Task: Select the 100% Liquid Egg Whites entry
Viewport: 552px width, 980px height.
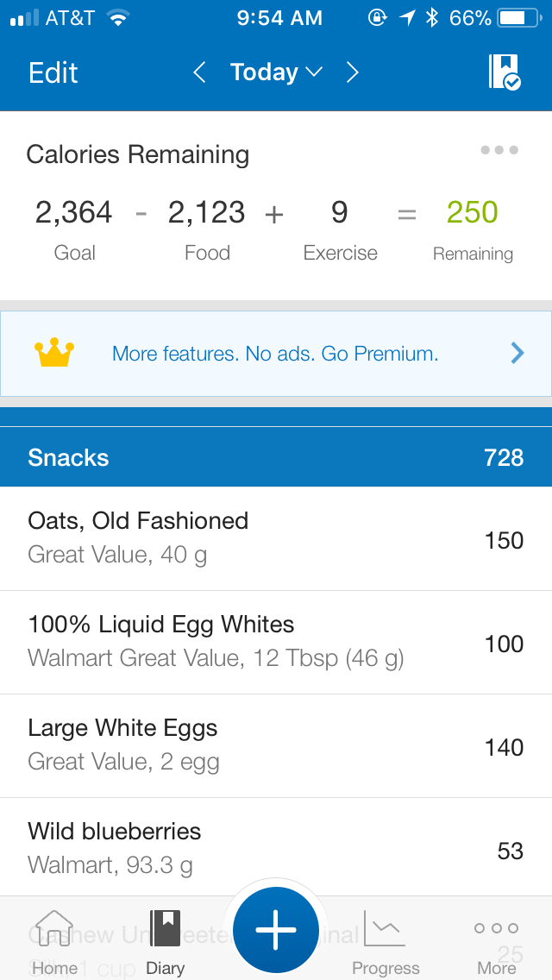Action: [276, 642]
